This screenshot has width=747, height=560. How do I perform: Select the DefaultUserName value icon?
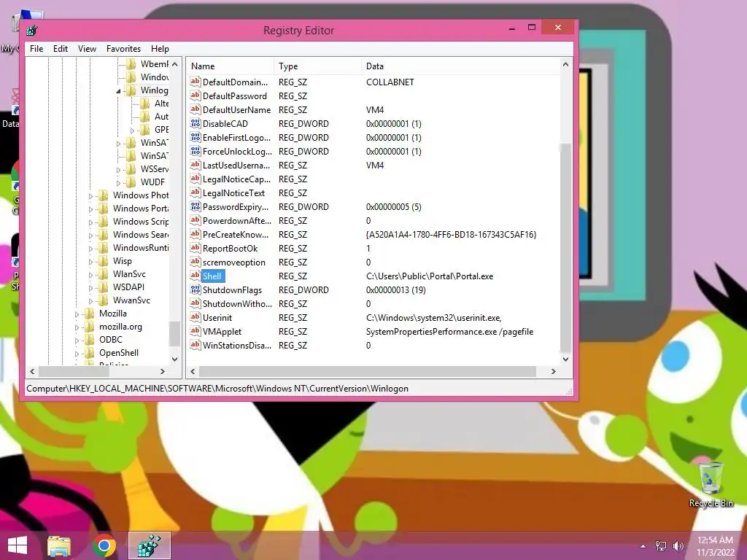[x=196, y=109]
